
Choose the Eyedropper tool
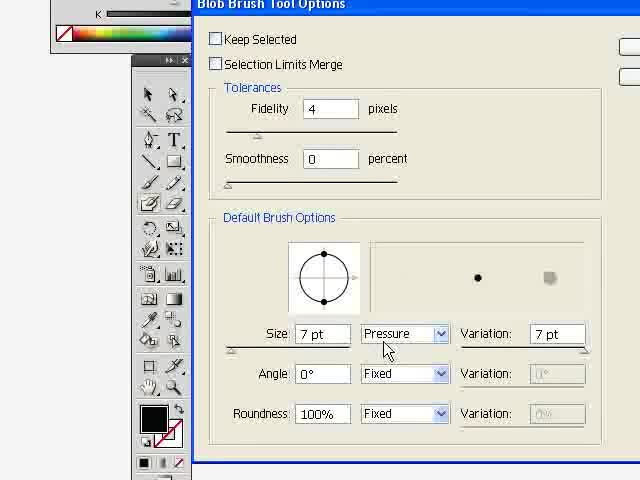coord(149,320)
